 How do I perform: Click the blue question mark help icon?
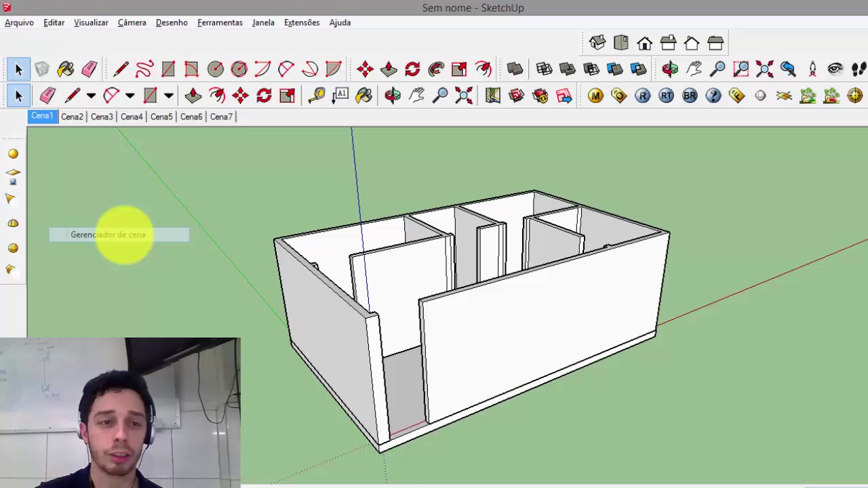[x=713, y=96]
